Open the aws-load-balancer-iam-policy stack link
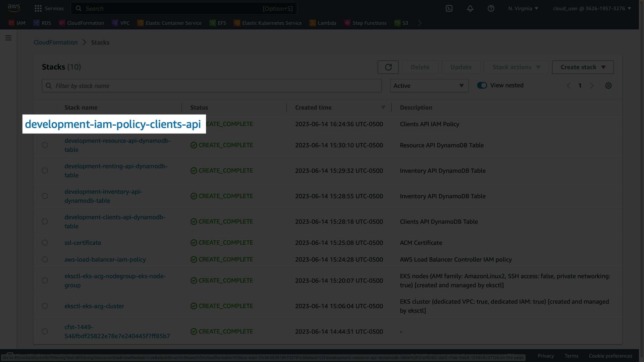The width and height of the screenshot is (644, 362). (x=105, y=259)
